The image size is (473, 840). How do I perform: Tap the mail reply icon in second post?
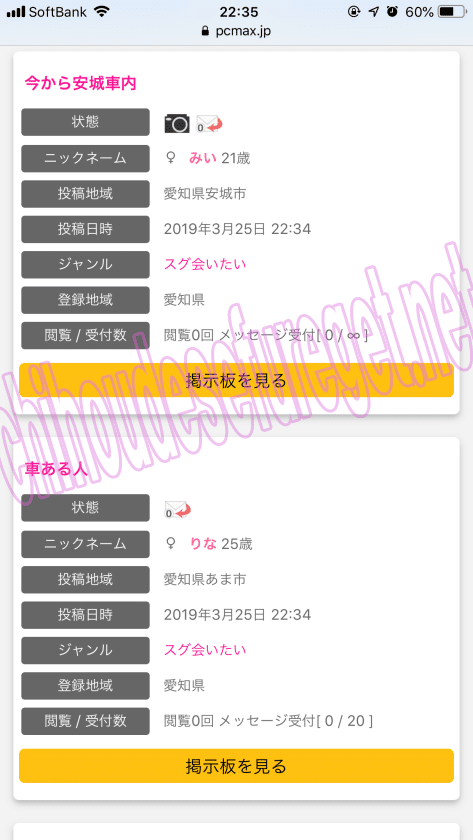[177, 509]
